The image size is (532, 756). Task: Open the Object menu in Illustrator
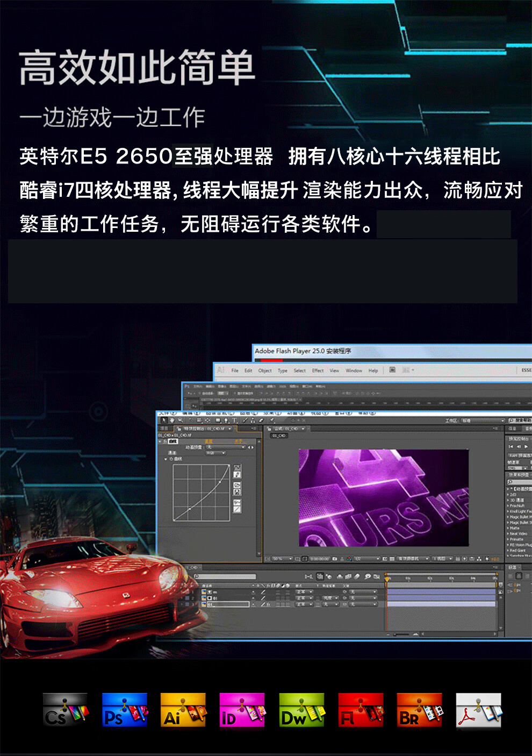265,370
